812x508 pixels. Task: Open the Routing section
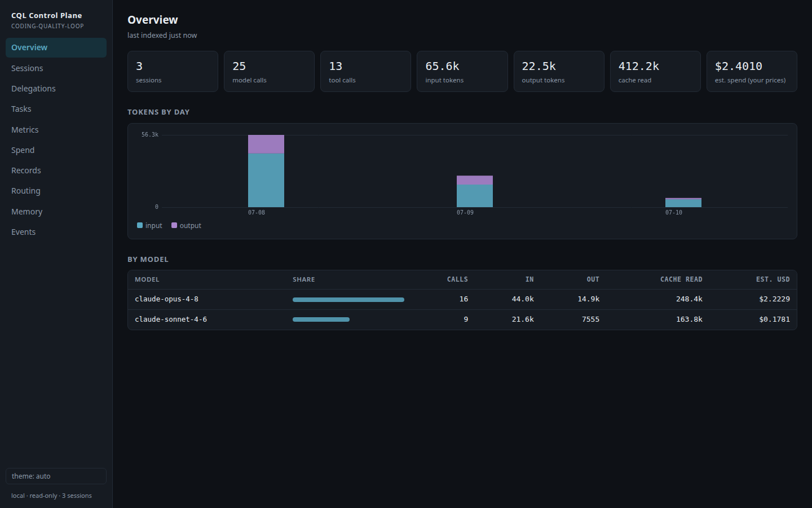click(56, 191)
